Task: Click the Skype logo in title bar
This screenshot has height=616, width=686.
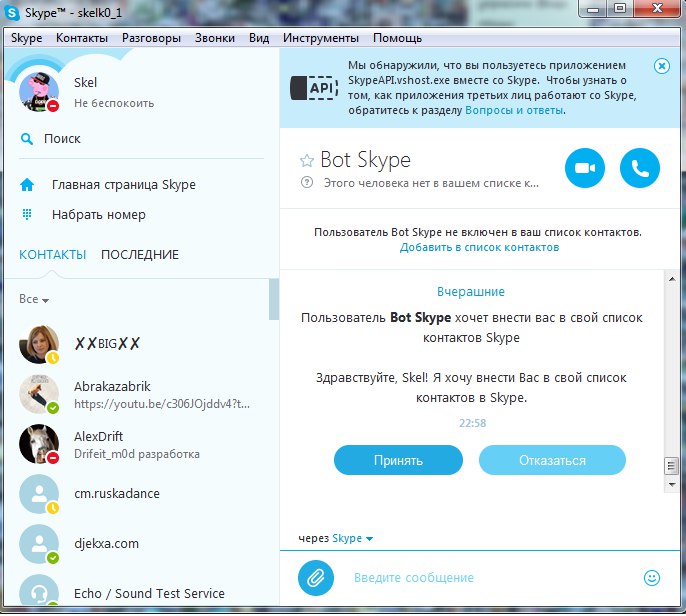Action: (x=12, y=13)
